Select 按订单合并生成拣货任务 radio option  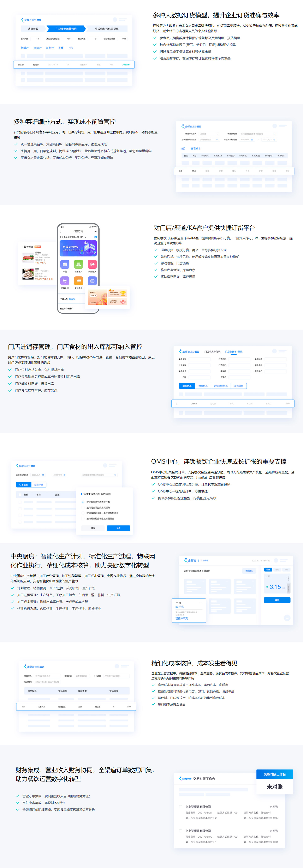point(83,502)
